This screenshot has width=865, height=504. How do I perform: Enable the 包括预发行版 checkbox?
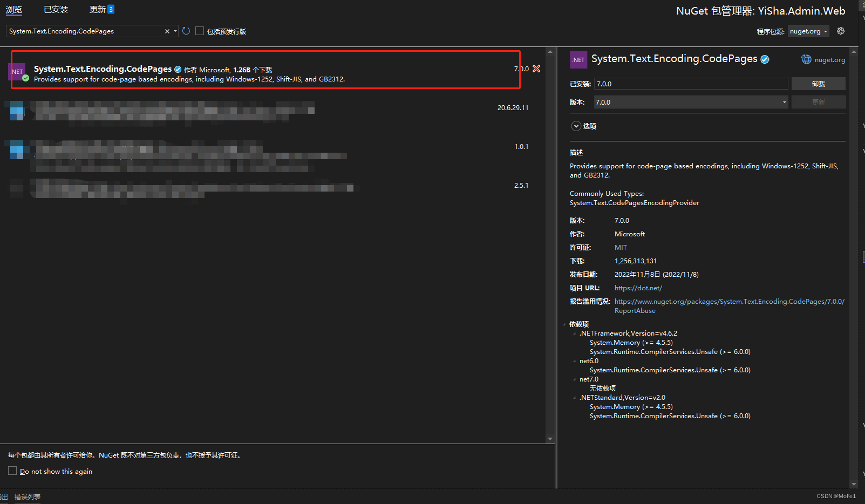[200, 31]
